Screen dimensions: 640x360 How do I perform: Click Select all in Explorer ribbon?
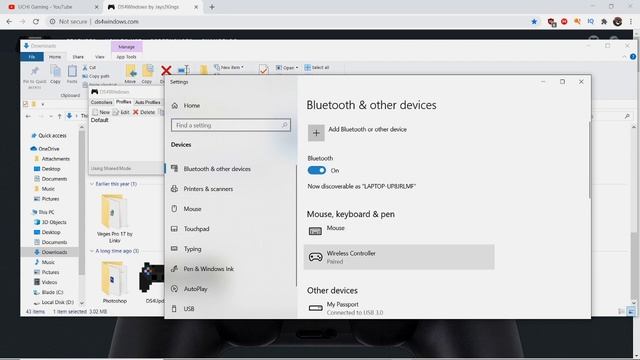pyautogui.click(x=317, y=67)
